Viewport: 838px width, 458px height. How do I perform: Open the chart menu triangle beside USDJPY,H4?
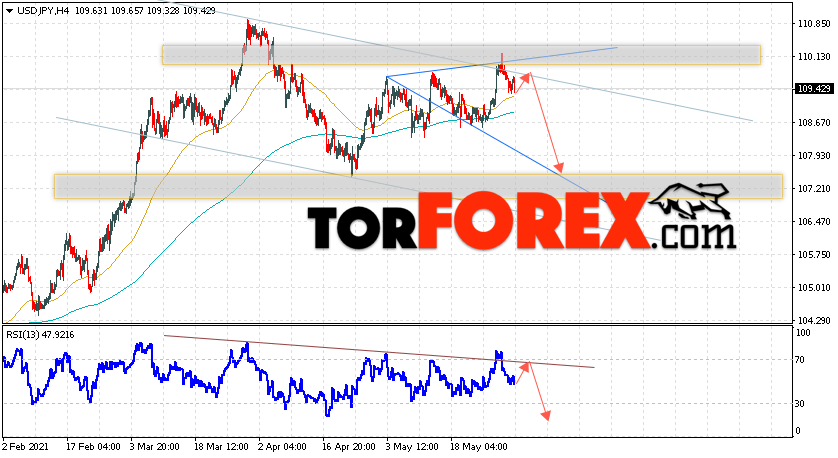[10, 11]
